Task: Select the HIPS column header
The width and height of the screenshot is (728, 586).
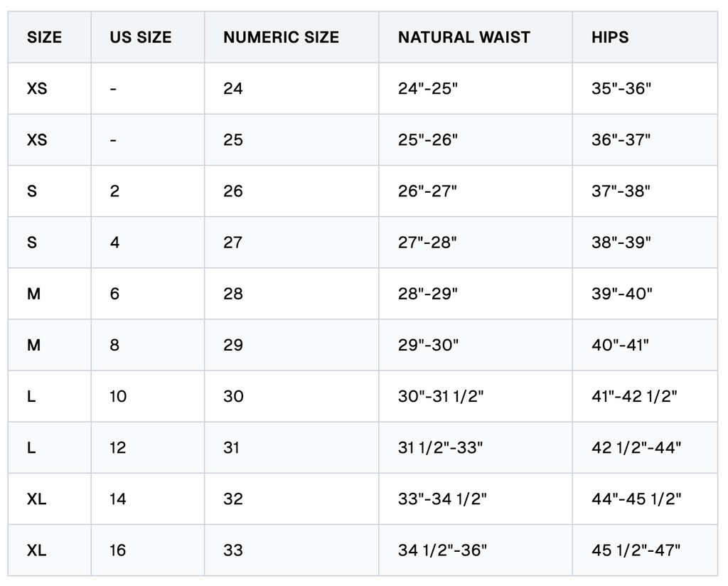Action: [x=645, y=37]
